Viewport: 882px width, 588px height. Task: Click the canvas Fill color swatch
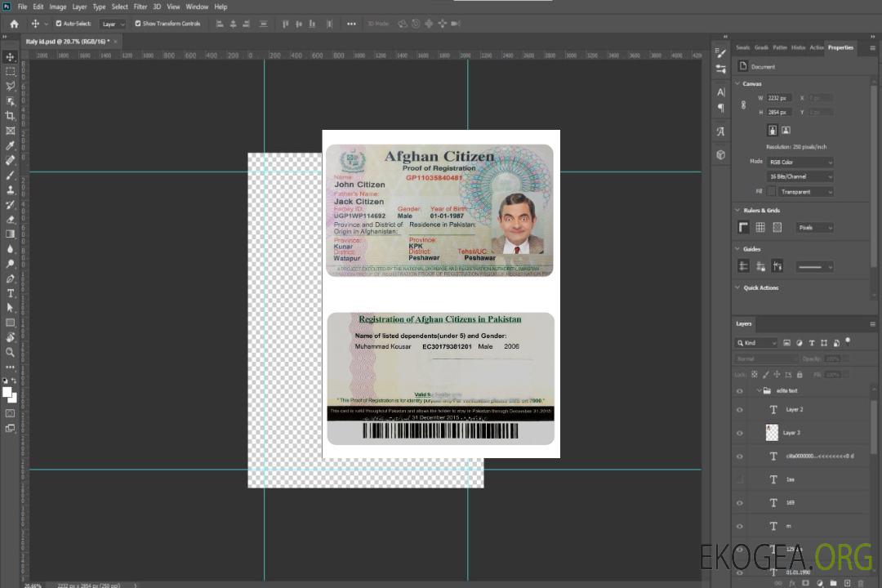[771, 191]
